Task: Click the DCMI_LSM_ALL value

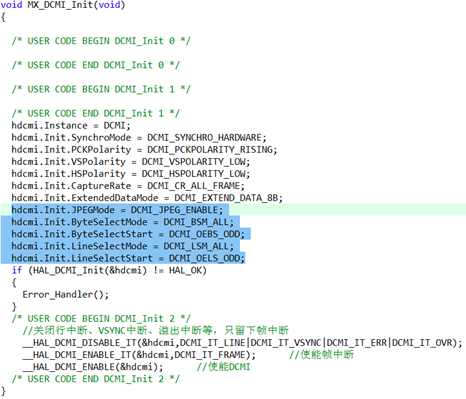Action: [x=197, y=246]
